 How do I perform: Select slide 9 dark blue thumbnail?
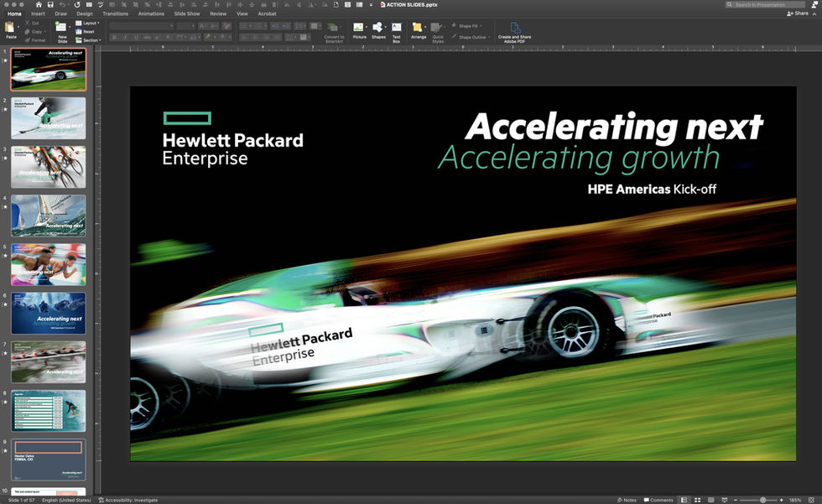coord(49,459)
